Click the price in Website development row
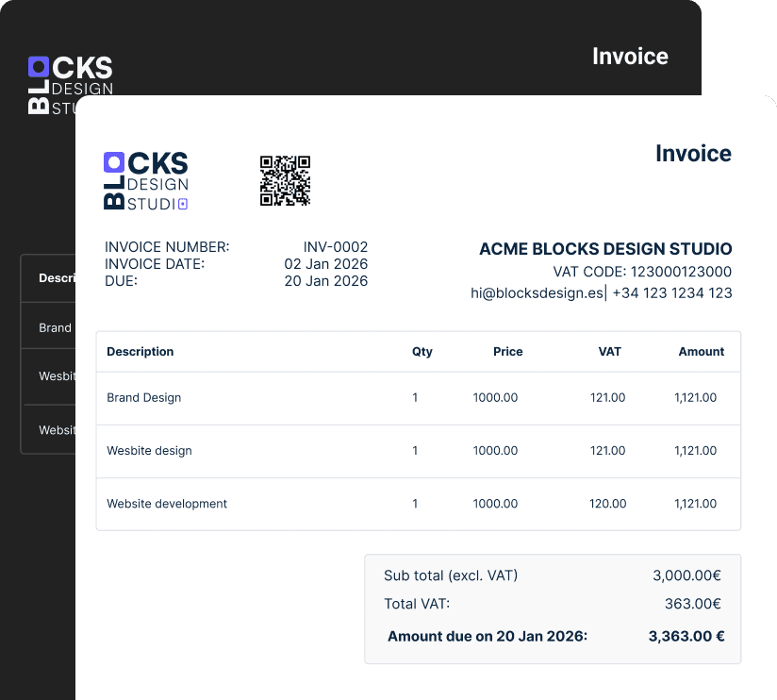Image resolution: width=777 pixels, height=700 pixels. tap(495, 504)
